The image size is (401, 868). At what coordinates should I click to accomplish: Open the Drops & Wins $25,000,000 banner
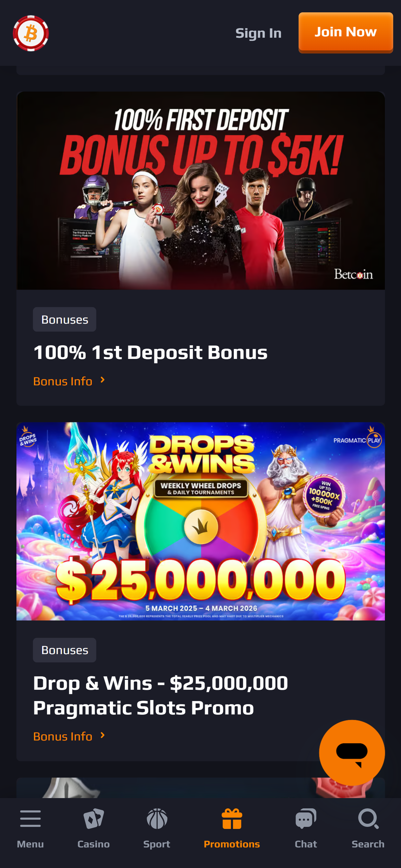[200, 521]
